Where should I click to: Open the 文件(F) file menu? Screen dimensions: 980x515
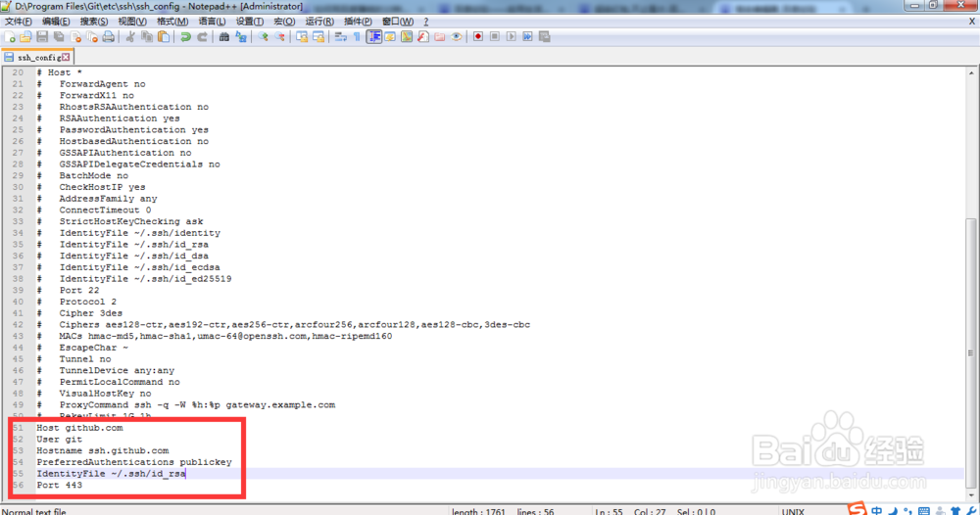tap(19, 22)
